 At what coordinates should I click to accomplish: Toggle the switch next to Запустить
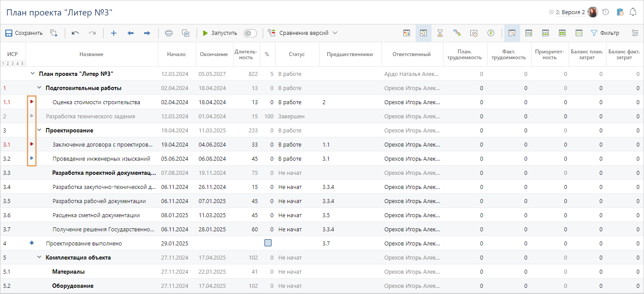(250, 33)
